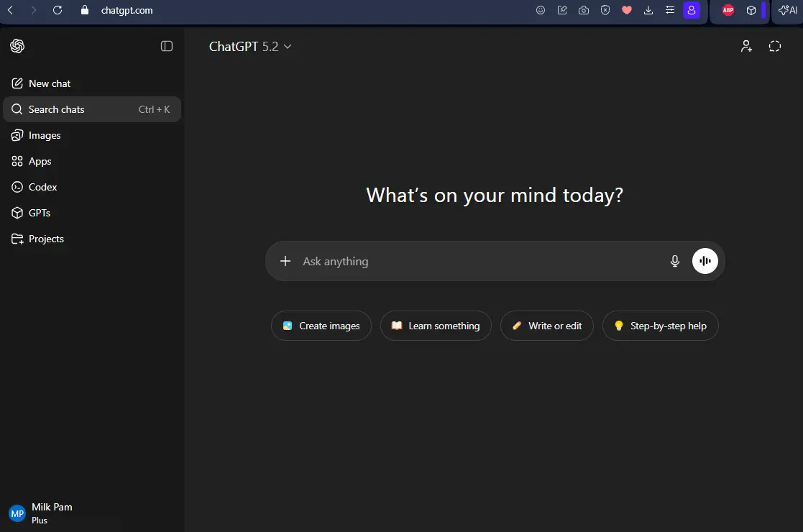
Task: Click the red heart icon in toolbar
Action: [627, 10]
